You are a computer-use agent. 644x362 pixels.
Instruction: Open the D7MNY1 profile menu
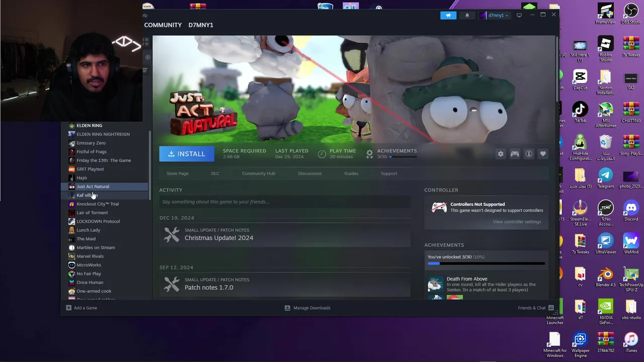[201, 25]
